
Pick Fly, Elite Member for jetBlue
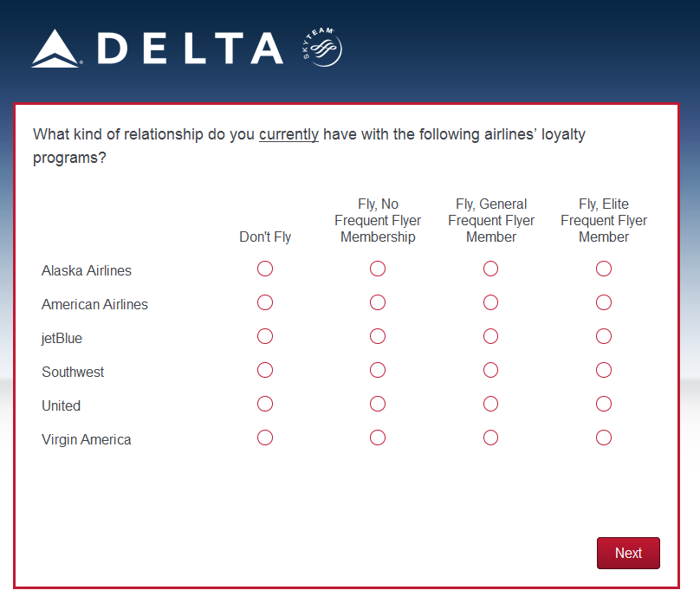click(604, 336)
